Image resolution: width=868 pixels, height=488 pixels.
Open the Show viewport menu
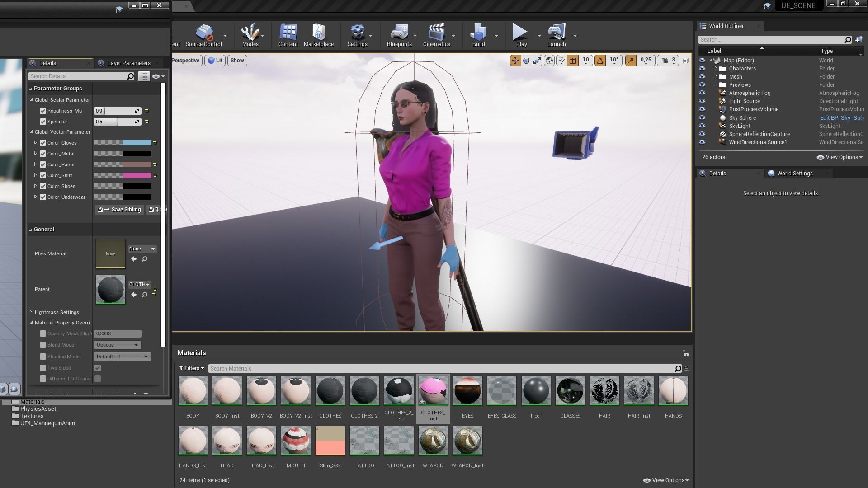[x=237, y=61]
